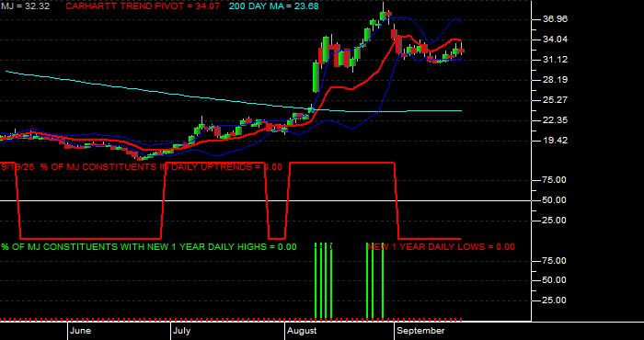The height and width of the screenshot is (340, 644).
Task: Click the 25.00 value on the new highs axis
Action: 555,300
